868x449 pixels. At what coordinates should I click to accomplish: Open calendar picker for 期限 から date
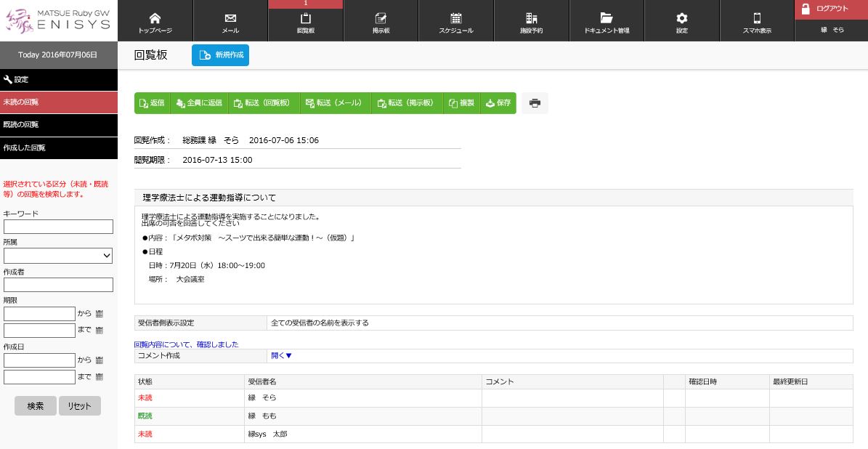coord(99,314)
